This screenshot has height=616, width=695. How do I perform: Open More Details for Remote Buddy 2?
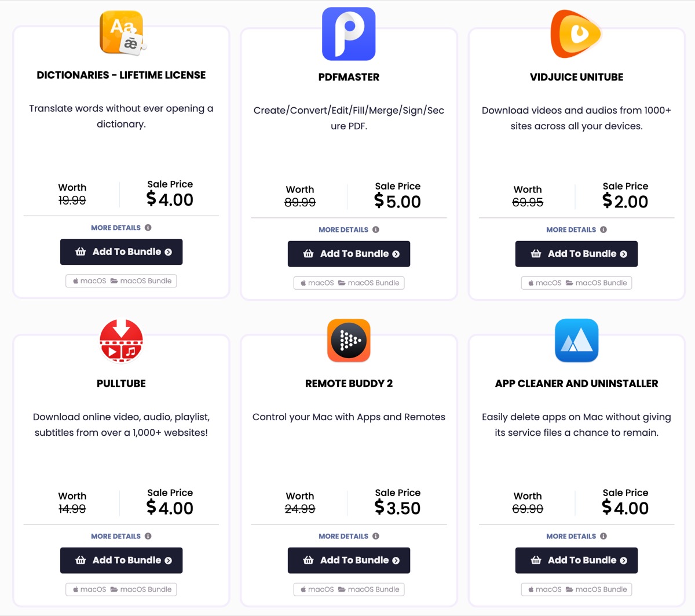(x=343, y=536)
